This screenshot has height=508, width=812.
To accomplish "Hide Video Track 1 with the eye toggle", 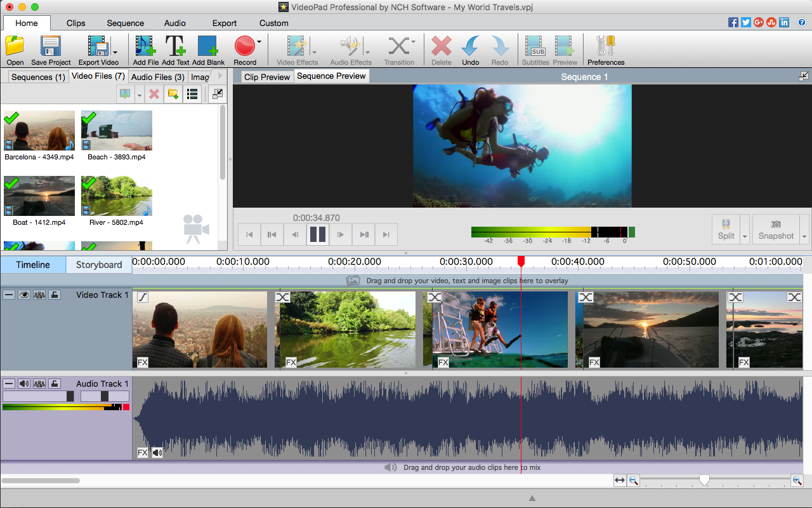I will [x=24, y=295].
